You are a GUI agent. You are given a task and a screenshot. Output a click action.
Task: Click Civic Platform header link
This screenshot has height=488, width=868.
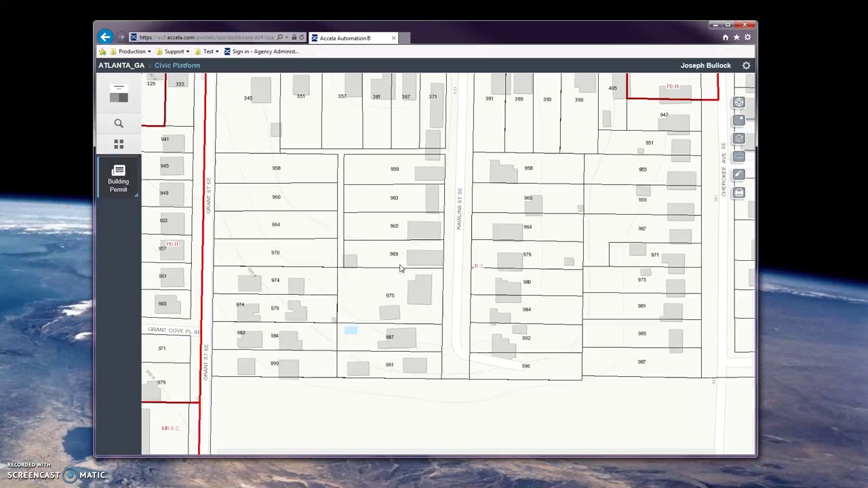click(177, 66)
